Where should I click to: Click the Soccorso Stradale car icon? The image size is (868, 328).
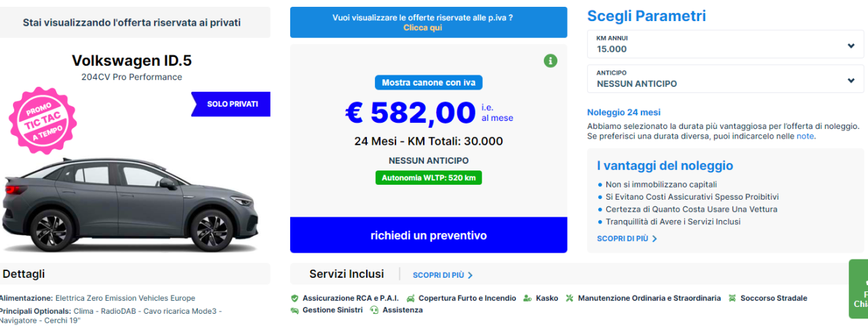[732, 298]
